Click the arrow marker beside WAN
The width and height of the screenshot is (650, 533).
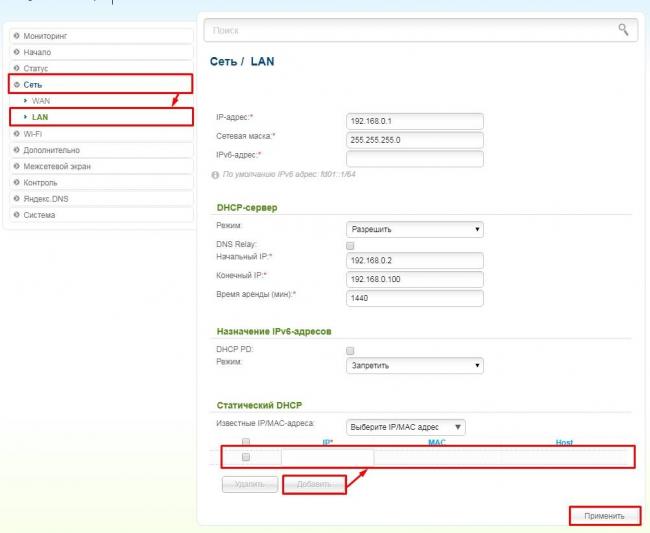(26, 100)
